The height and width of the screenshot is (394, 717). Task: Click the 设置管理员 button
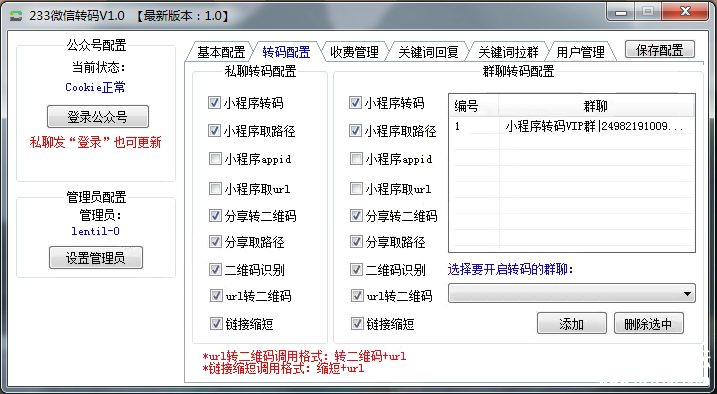tap(96, 258)
